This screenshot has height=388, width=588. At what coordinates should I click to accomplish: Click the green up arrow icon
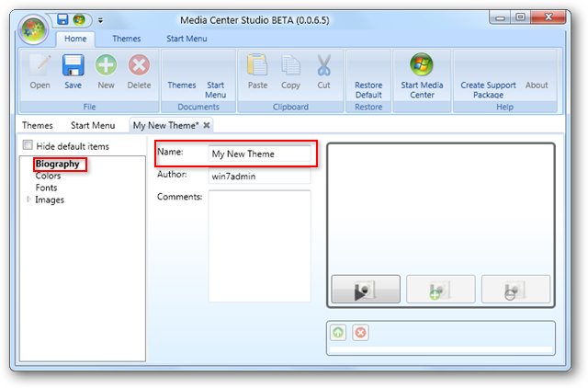pyautogui.click(x=338, y=333)
